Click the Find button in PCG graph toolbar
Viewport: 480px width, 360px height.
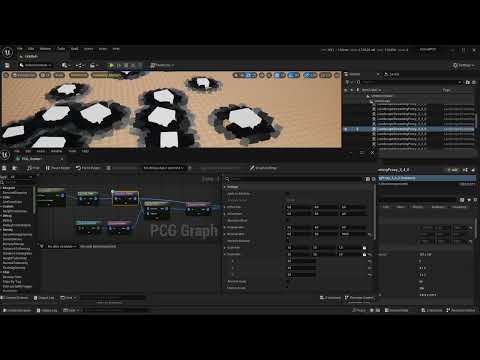(x=33, y=168)
